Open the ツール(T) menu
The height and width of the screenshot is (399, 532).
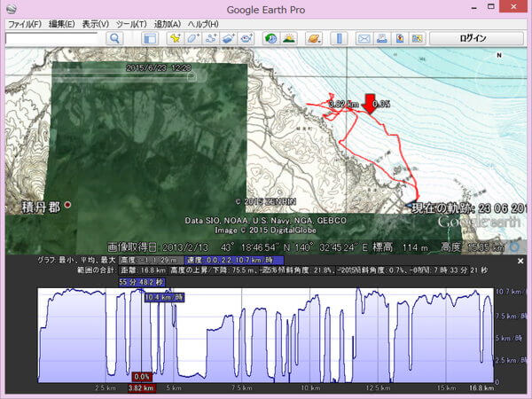click(x=131, y=24)
